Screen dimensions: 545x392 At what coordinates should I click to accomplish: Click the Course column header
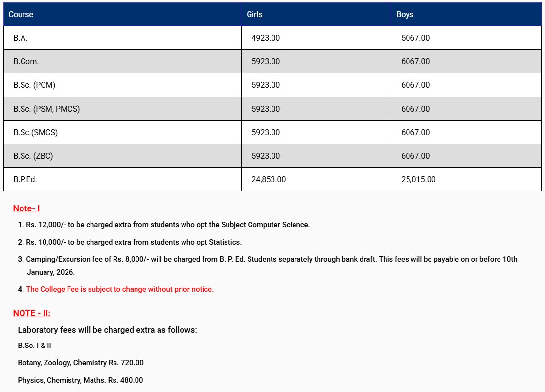[21, 15]
